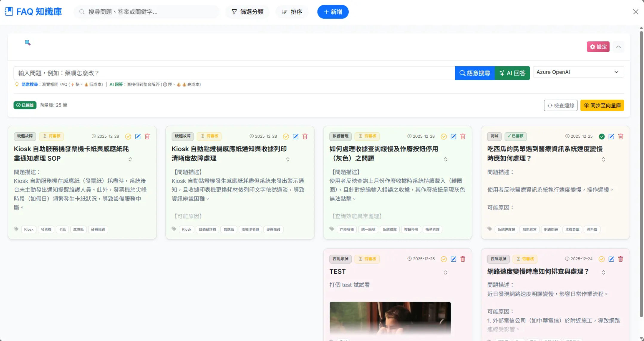The height and width of the screenshot is (341, 644).
Task: Collapse the search panel with the top chevron
Action: (x=618, y=47)
